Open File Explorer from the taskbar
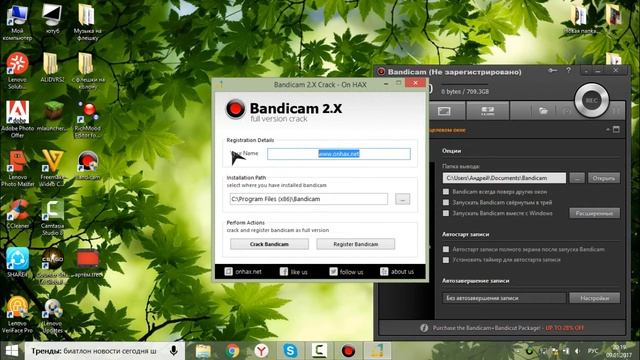Image resolution: width=640 pixels, height=360 pixels. pos(203,351)
